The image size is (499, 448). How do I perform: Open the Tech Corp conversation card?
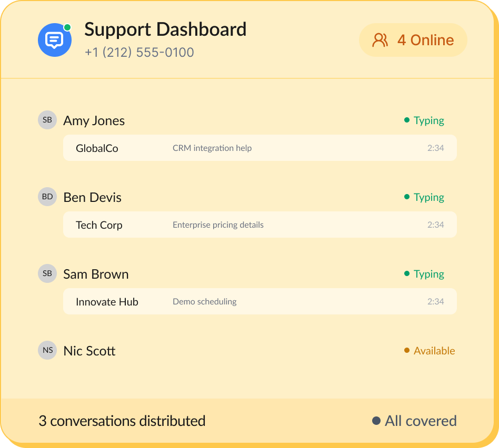tap(260, 225)
